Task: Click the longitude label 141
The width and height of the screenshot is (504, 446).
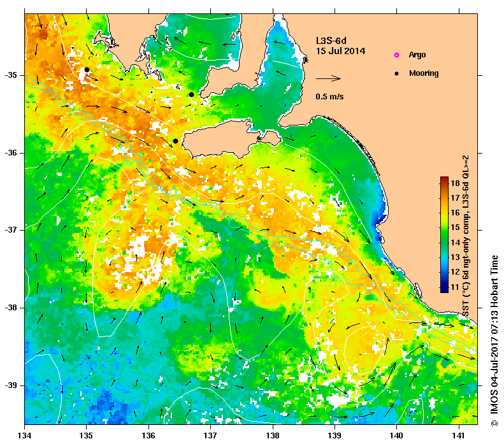Action: (459, 436)
